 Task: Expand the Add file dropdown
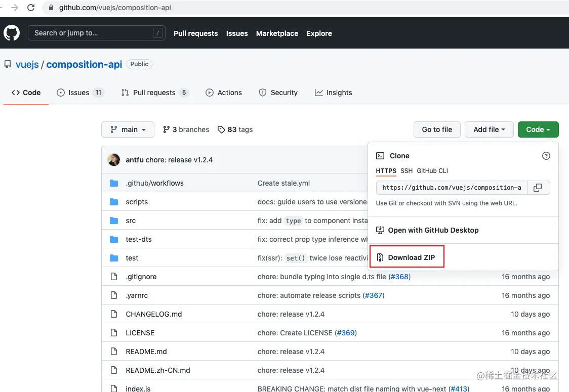(x=489, y=129)
